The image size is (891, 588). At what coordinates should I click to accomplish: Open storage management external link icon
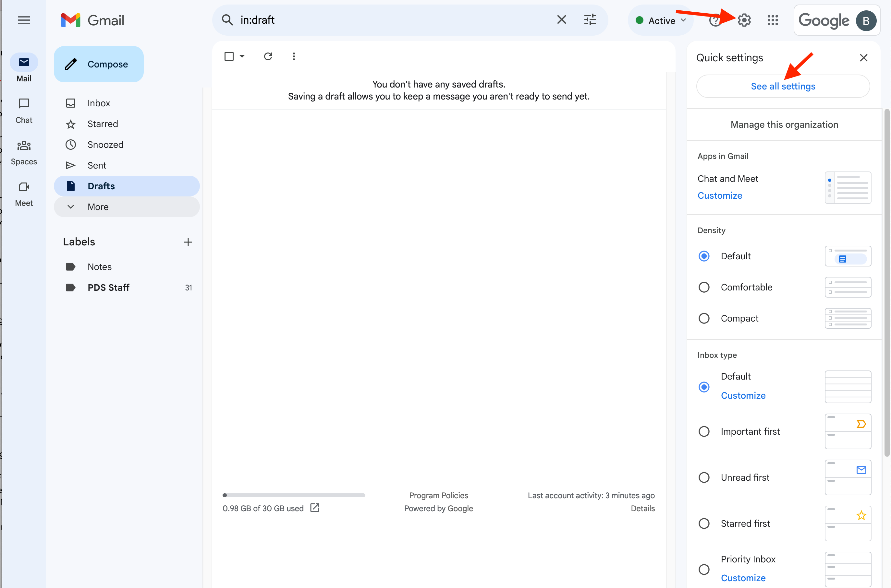[314, 508]
